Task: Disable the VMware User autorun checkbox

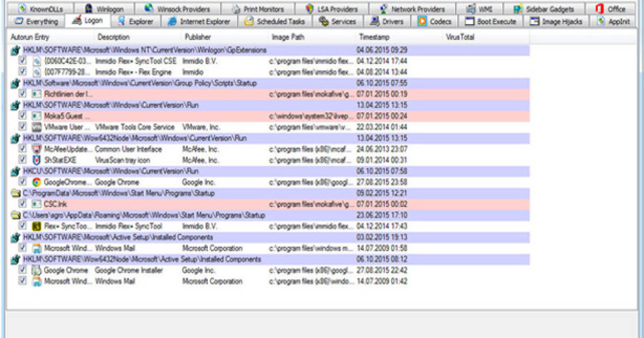Action: (x=23, y=127)
